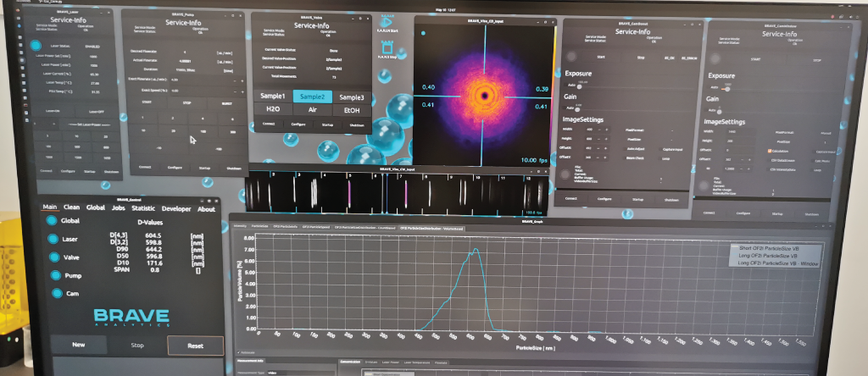The width and height of the screenshot is (868, 376).
Task: Click the laser status round indicator in BRAVE_Laser
Action: click(x=36, y=46)
